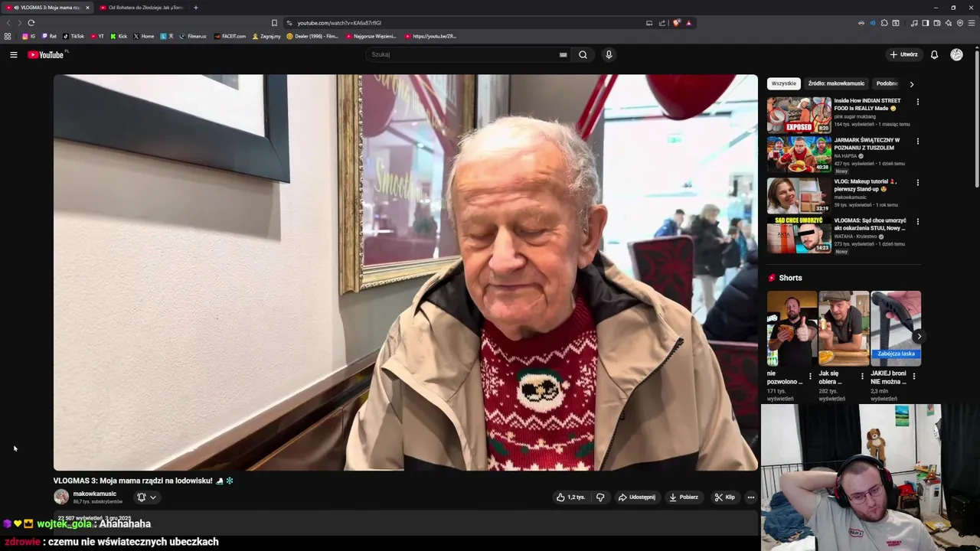Open Jarmark Świąteczny w Poznaniu thumbnail
The width and height of the screenshot is (980, 551).
[x=799, y=154]
